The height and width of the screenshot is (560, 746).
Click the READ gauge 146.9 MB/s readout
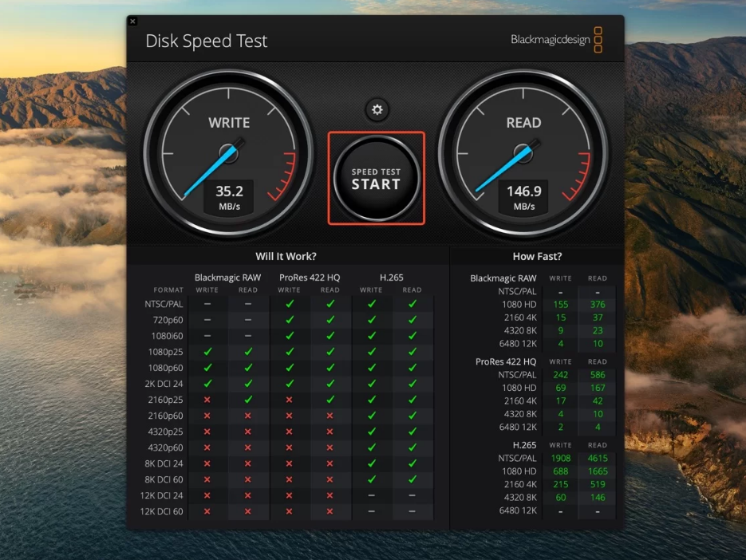tap(523, 196)
